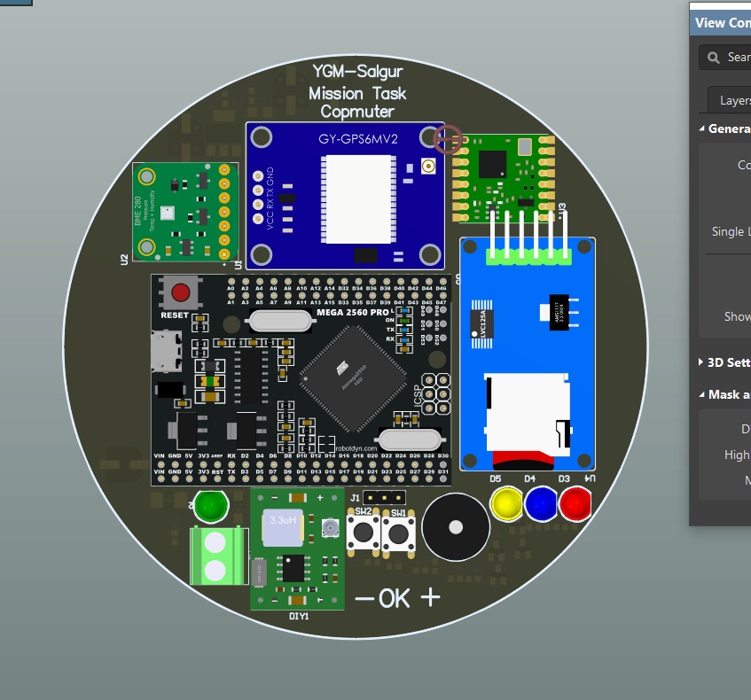Select the blue SD card module
The width and height of the screenshot is (751, 700).
point(527,354)
